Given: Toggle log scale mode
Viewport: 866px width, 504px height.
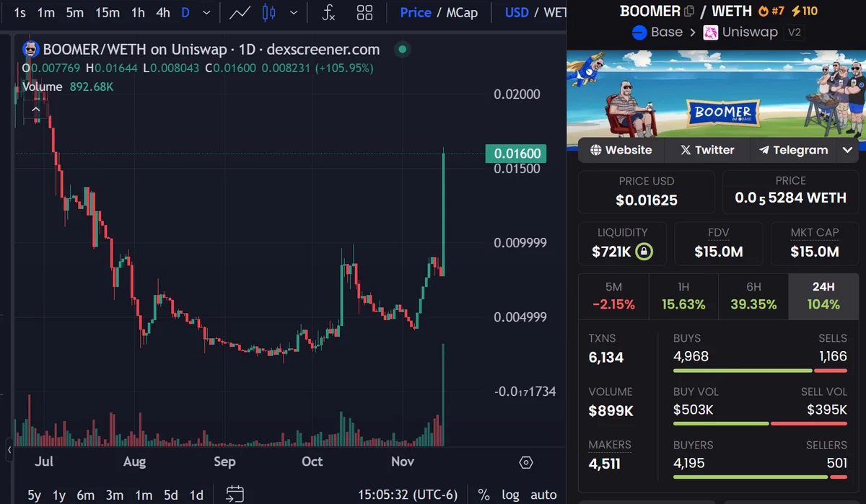Looking at the screenshot, I should [510, 495].
